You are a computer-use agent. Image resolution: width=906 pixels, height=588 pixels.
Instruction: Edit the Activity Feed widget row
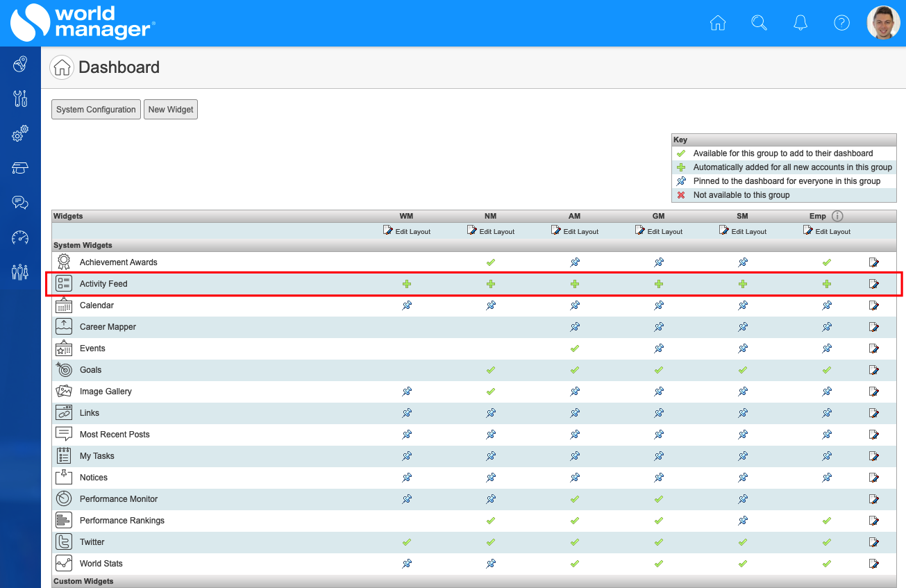coord(874,284)
